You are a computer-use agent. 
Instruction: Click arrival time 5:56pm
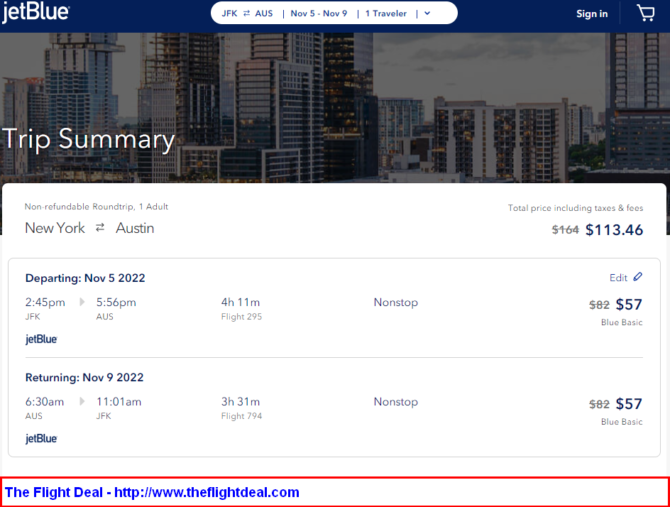116,302
